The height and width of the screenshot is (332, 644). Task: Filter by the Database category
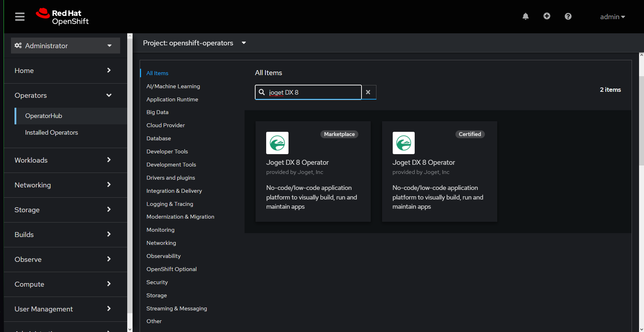click(x=158, y=139)
